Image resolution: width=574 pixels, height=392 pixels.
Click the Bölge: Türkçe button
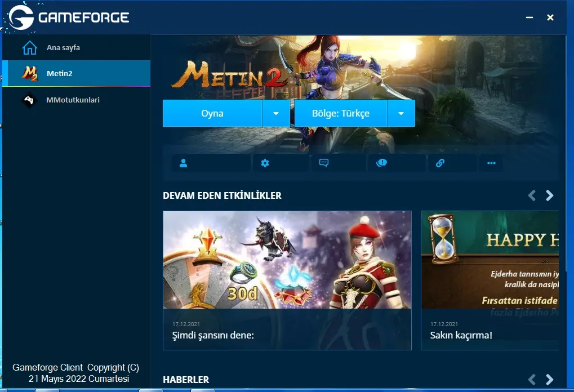[340, 114]
